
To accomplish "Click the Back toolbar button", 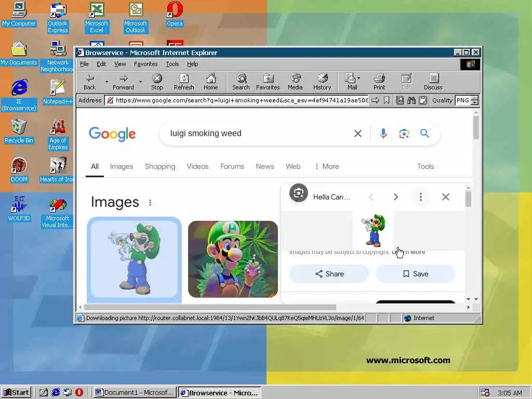I will coord(89,82).
